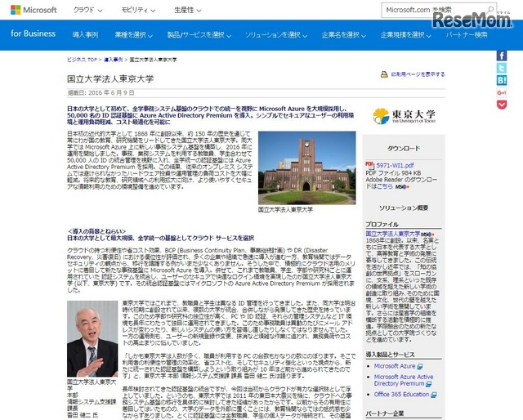Click the <導入の背景とねらい> section heading

pos(96,231)
